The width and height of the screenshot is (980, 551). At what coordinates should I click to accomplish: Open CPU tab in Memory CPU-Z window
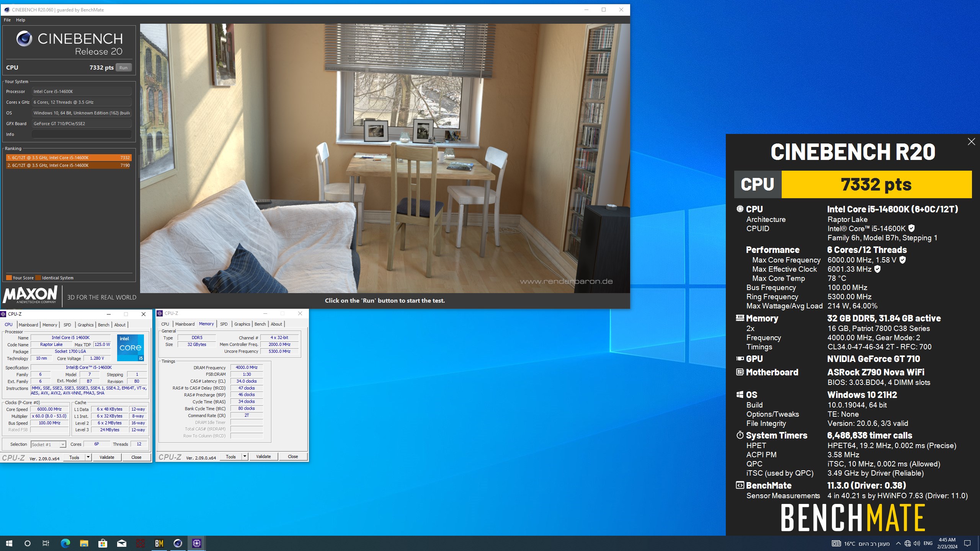(165, 324)
